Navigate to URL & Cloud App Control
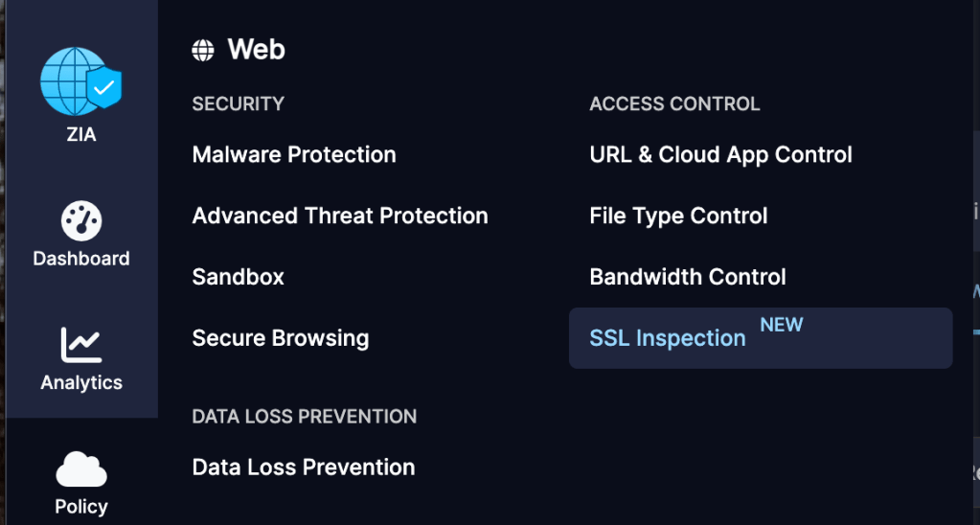 [720, 155]
